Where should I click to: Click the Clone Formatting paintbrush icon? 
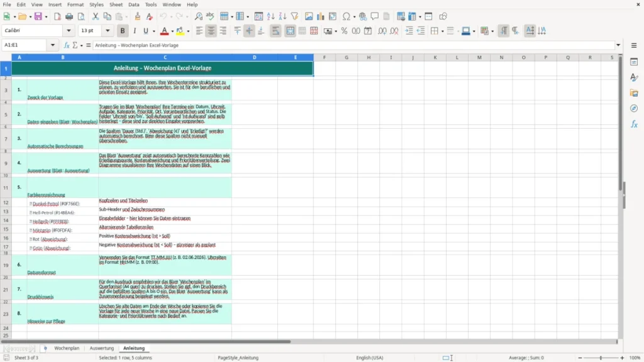coord(138,16)
